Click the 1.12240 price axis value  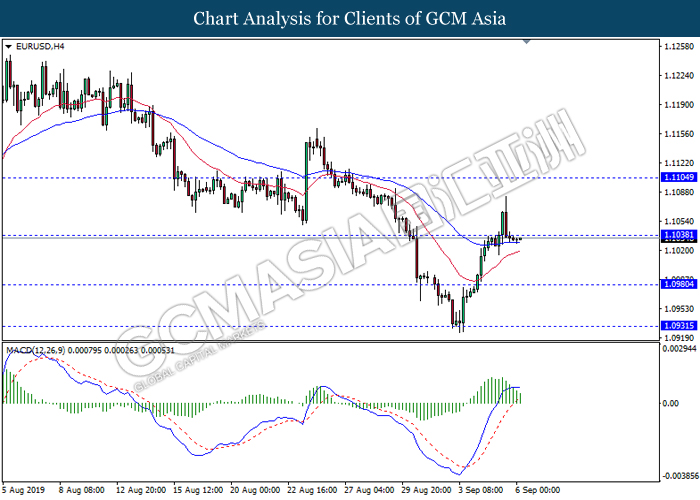pyautogui.click(x=679, y=75)
